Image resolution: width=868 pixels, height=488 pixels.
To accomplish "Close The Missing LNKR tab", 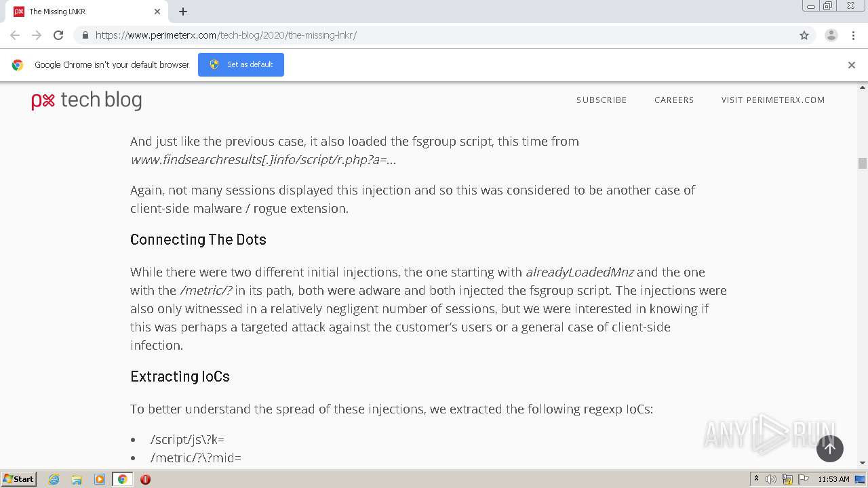I will [x=157, y=12].
